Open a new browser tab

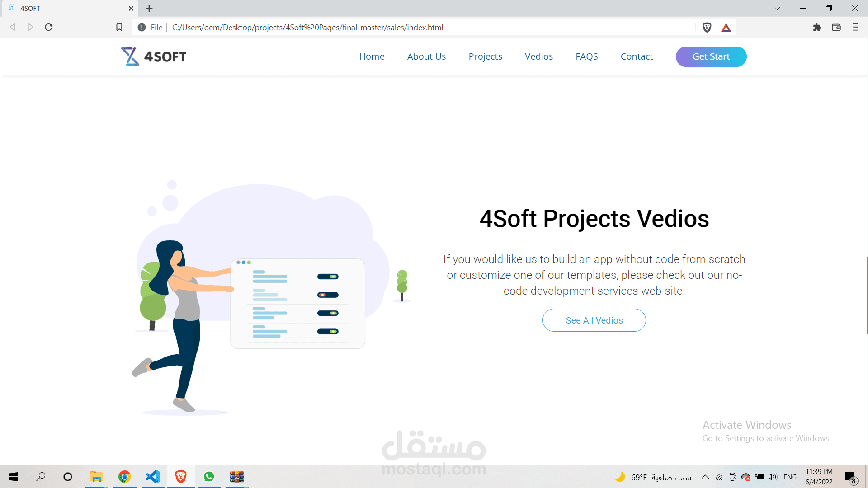point(149,8)
